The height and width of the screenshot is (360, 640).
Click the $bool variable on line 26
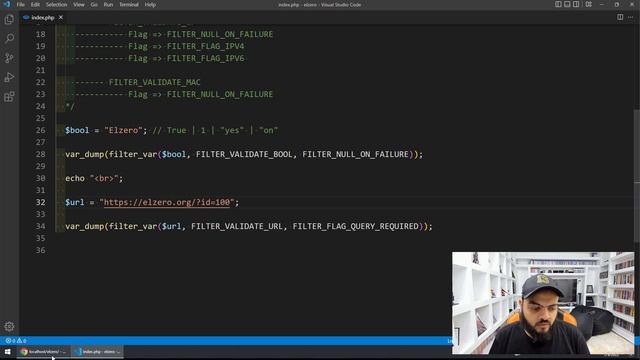click(77, 130)
